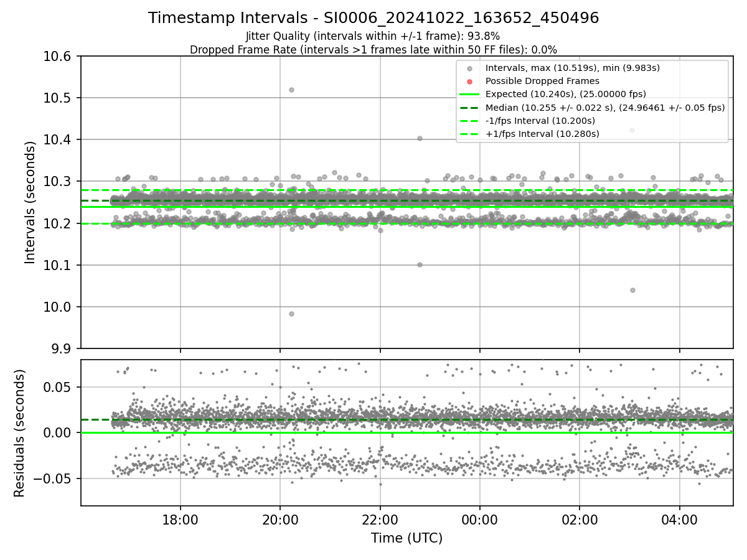Select legend entry '+1/fps Interval (10.280s)'
747x560 pixels.
pos(542,134)
